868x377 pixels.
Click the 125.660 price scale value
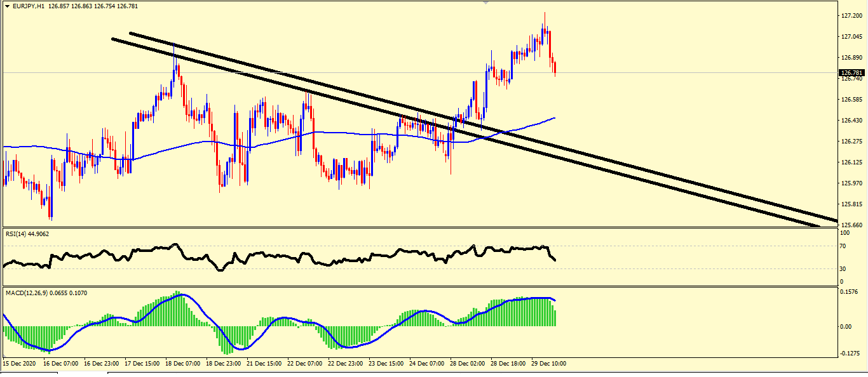[x=851, y=225]
